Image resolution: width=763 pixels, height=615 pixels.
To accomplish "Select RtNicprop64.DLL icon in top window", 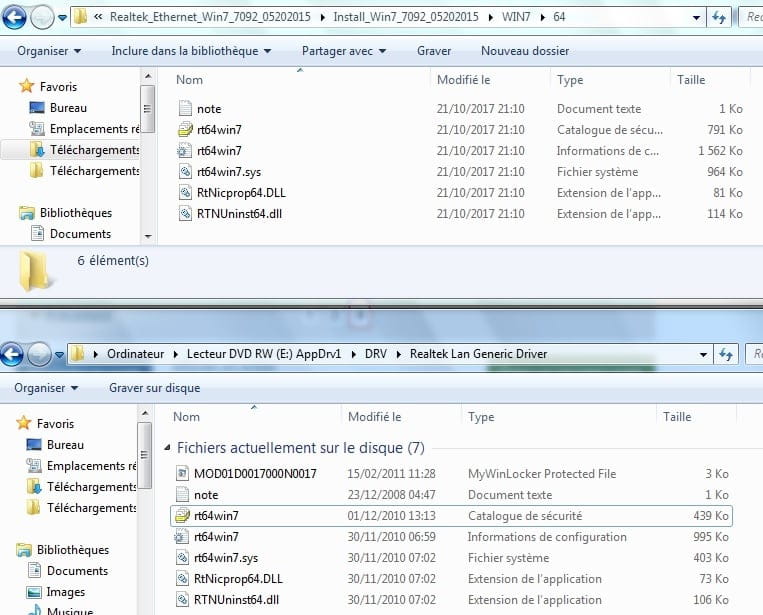I will 185,192.
